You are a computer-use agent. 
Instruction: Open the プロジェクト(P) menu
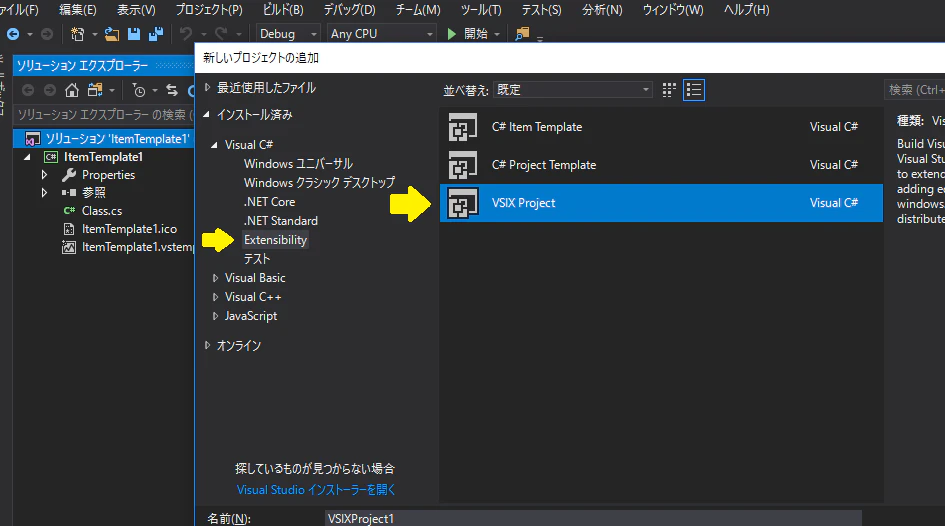(209, 10)
